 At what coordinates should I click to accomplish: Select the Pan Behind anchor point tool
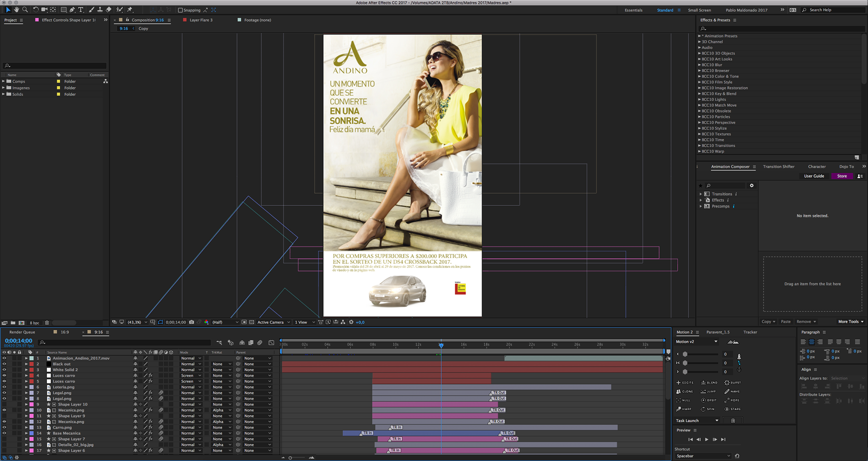point(53,10)
